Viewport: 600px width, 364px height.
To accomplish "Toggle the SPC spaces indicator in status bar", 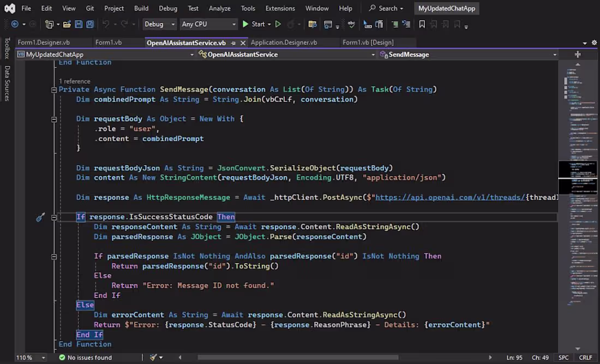I will coord(563,357).
